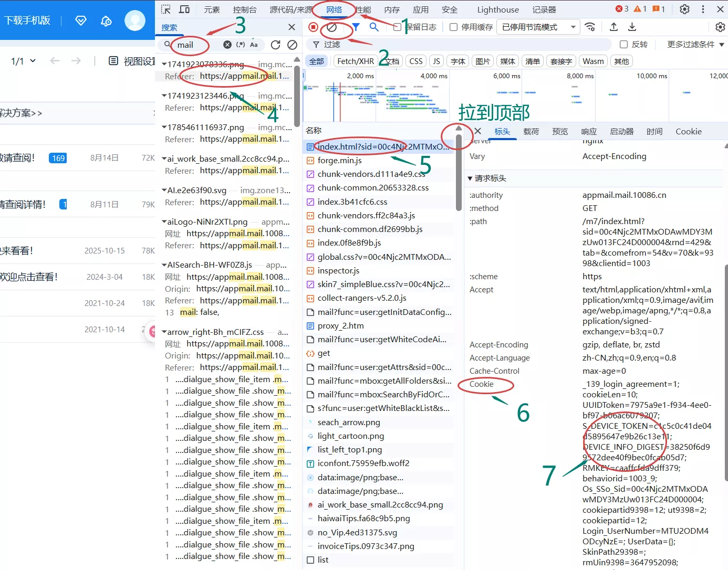Click the error count badge showing 3
Image resolution: width=728 pixels, height=570 pixels.
point(622,9)
